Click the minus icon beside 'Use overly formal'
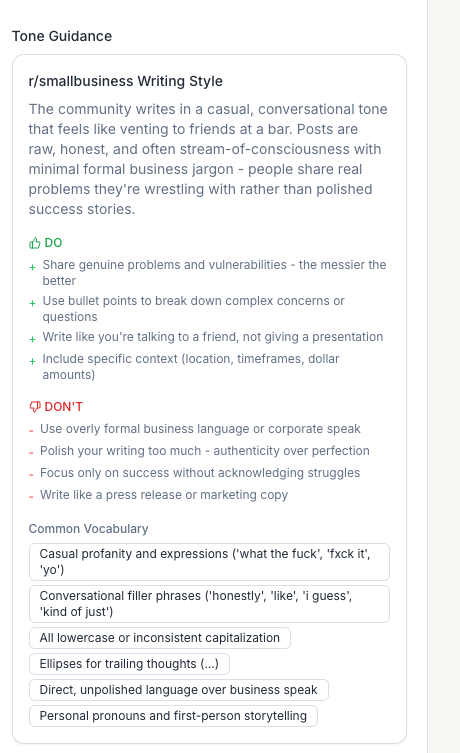The width and height of the screenshot is (460, 753). 31,431
